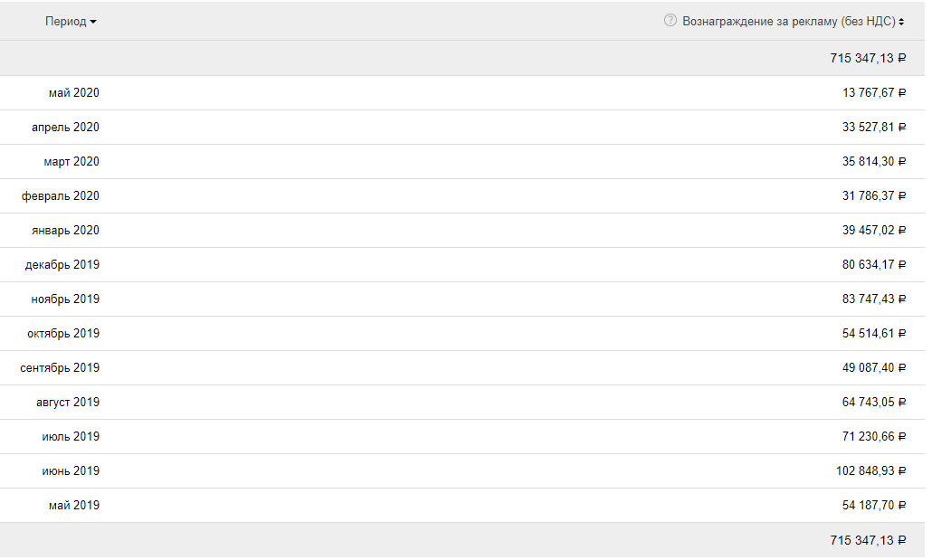Select the май 2020 row
The height and width of the screenshot is (560, 932).
tap(462, 93)
